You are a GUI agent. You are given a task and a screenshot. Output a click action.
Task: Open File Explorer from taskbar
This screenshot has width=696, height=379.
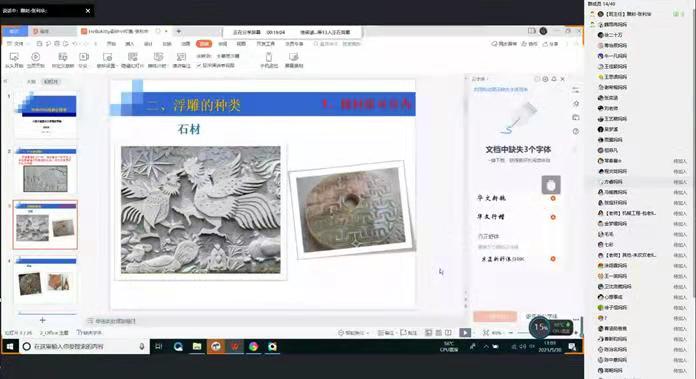tap(197, 347)
